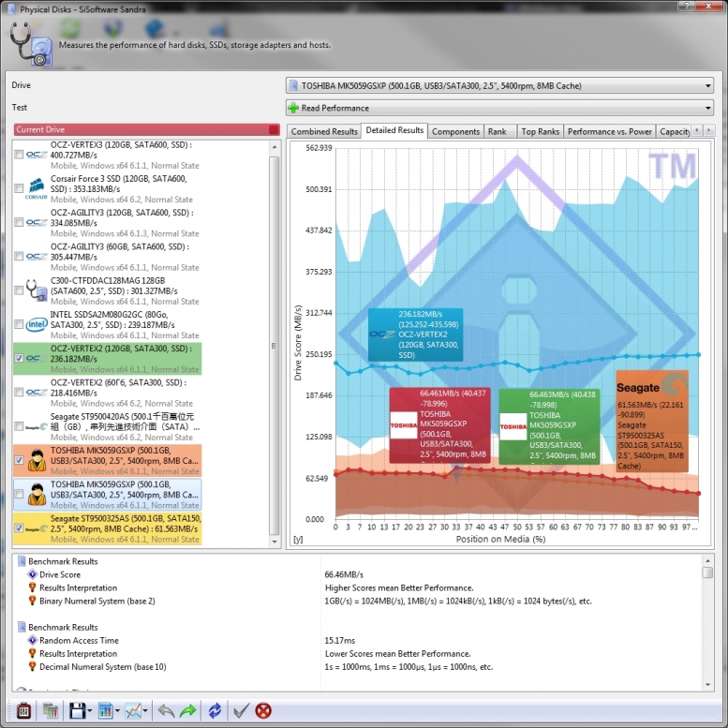Check the OCZ-VERTEX2 60GB checkbox
The height and width of the screenshot is (728, 728).
pyautogui.click(x=19, y=393)
